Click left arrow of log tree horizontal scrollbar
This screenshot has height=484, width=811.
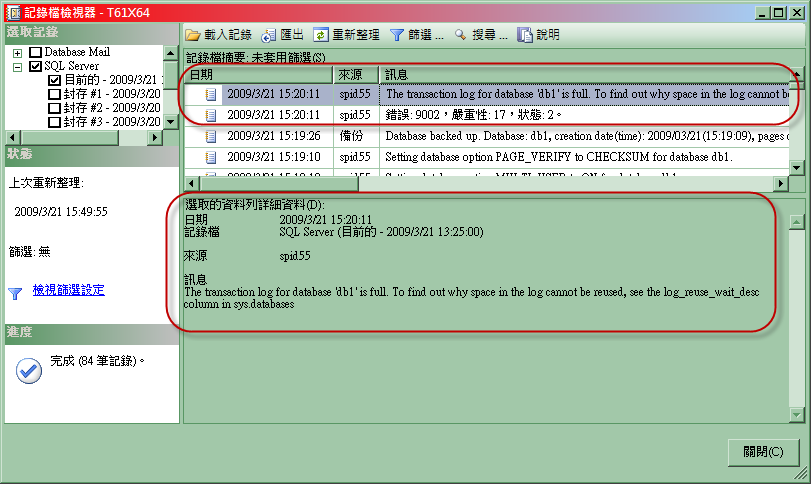coord(12,138)
